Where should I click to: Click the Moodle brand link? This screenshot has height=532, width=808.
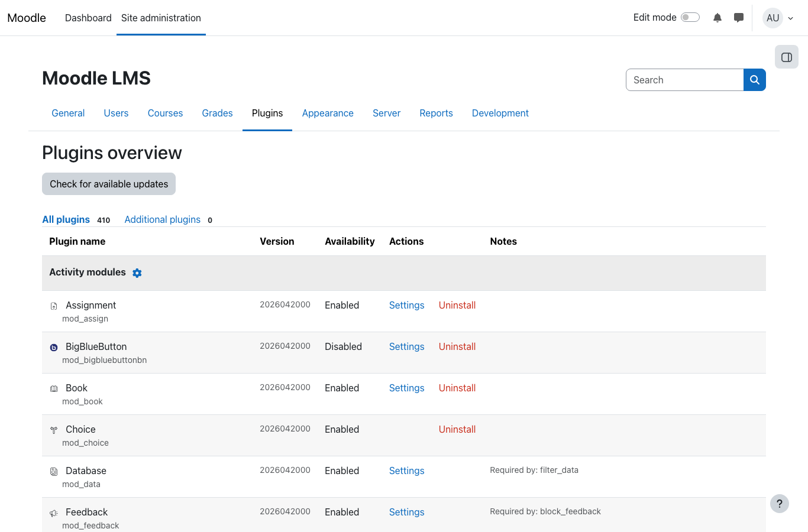click(x=27, y=18)
